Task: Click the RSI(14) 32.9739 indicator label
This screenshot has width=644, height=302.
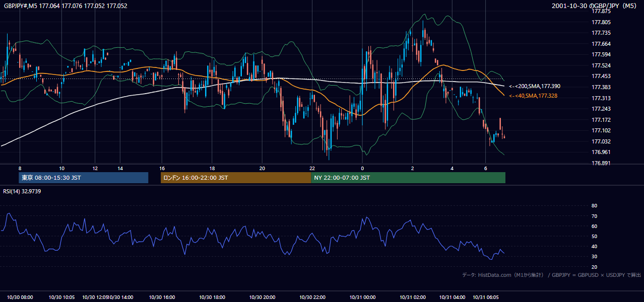Action: (22, 191)
